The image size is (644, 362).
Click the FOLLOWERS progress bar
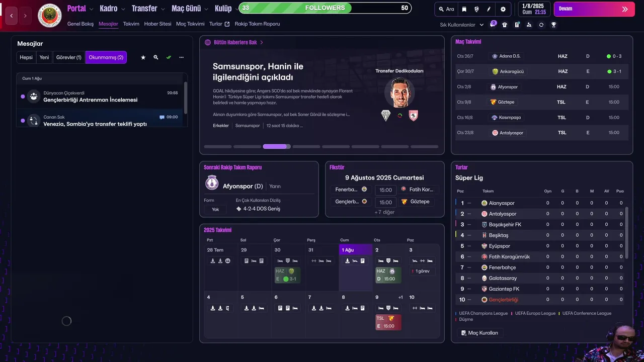[x=325, y=8]
